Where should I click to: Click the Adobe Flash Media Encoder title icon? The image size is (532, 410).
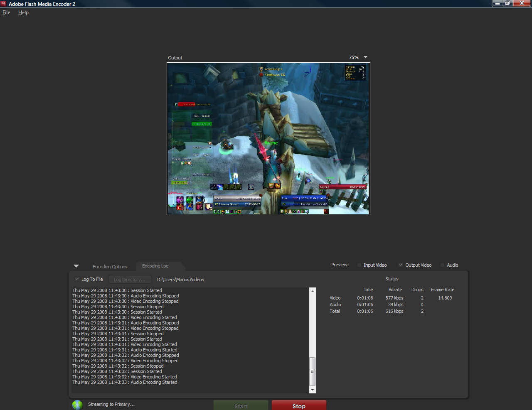[4, 4]
